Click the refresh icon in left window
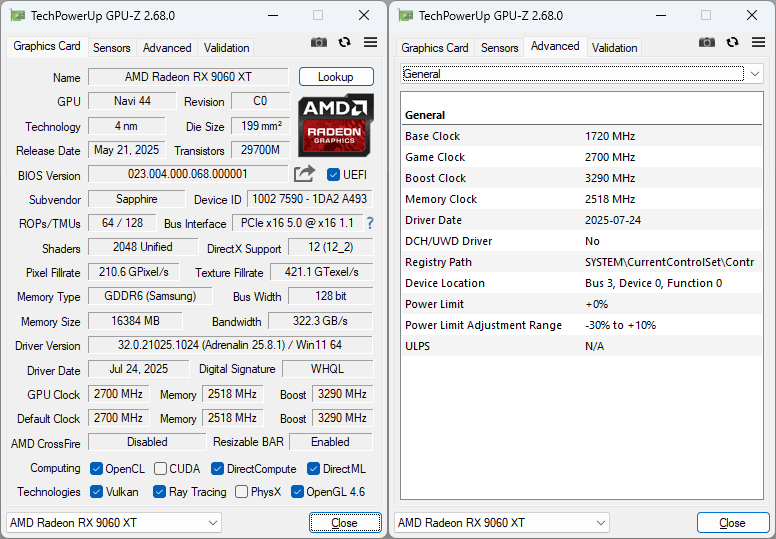Image resolution: width=776 pixels, height=539 pixels. coord(344,43)
